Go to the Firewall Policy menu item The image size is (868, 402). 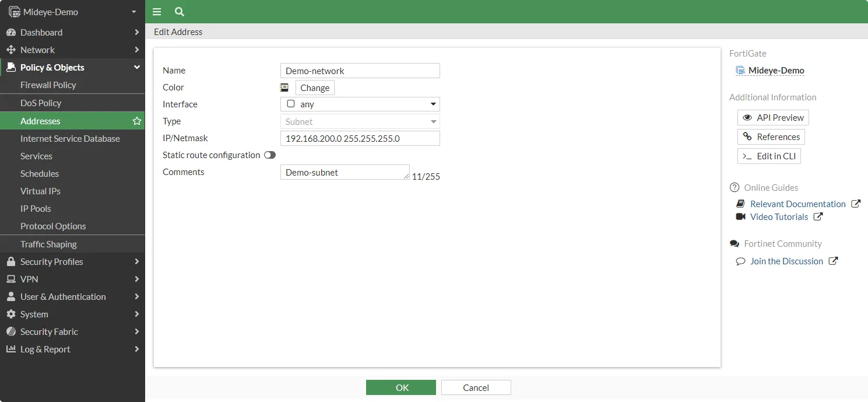[x=50, y=85]
